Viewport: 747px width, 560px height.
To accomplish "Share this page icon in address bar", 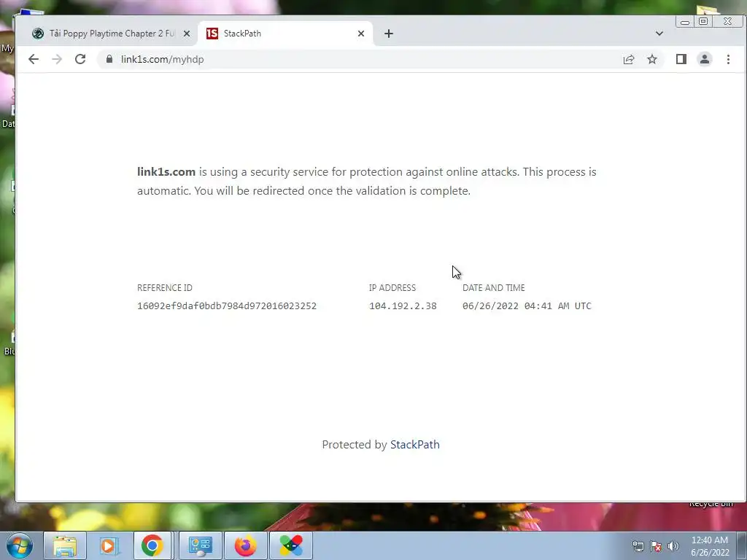I will click(x=628, y=59).
